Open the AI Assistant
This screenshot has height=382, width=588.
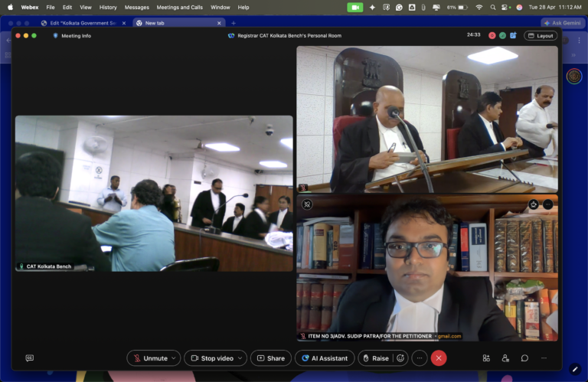[x=325, y=358]
